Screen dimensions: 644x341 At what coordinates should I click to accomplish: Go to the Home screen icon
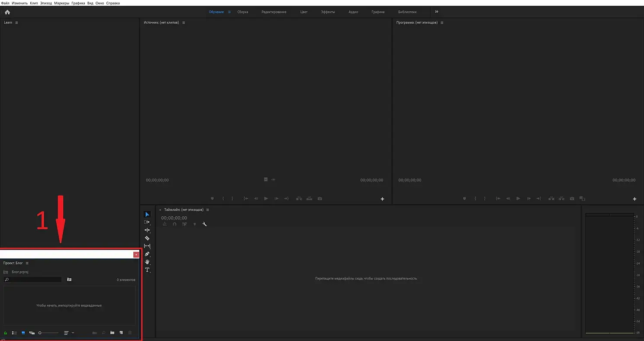[x=7, y=12]
